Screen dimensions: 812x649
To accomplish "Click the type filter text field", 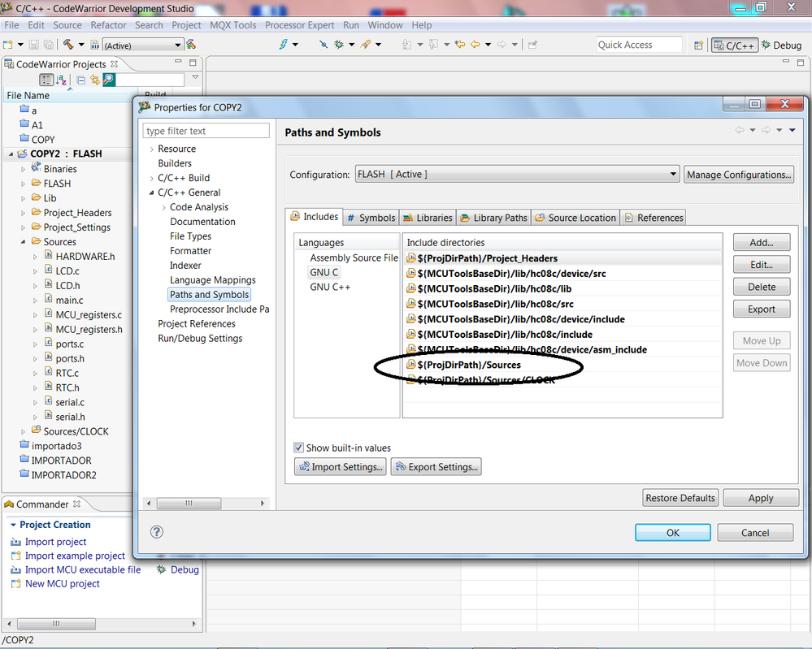I will [x=206, y=131].
